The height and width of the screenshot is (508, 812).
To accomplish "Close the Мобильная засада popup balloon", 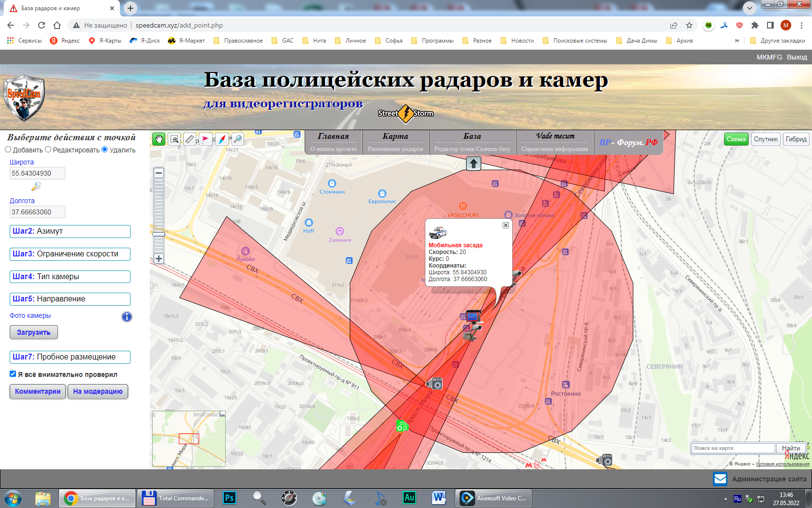I will (506, 225).
